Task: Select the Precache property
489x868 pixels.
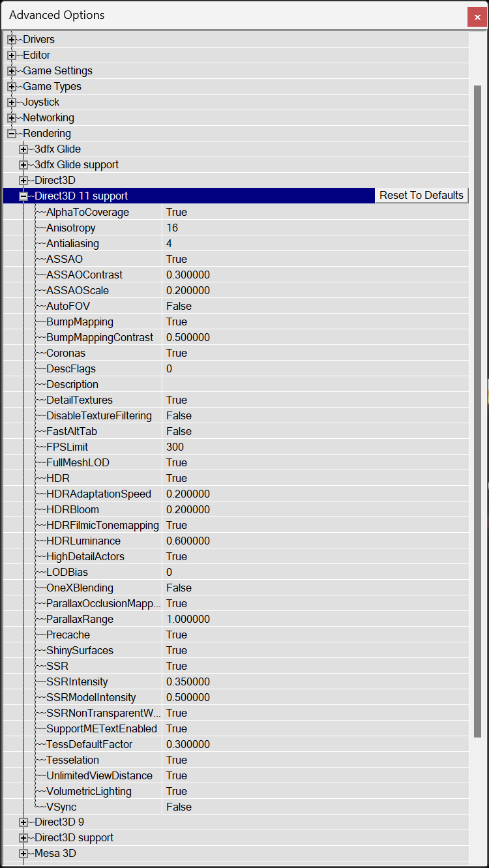Action: pos(68,635)
